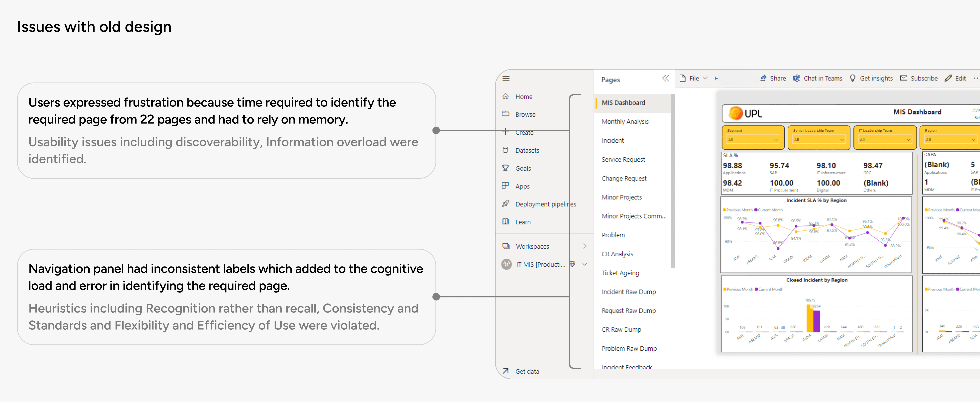The image size is (980, 402).
Task: Click the Learn book icon
Action: (506, 222)
